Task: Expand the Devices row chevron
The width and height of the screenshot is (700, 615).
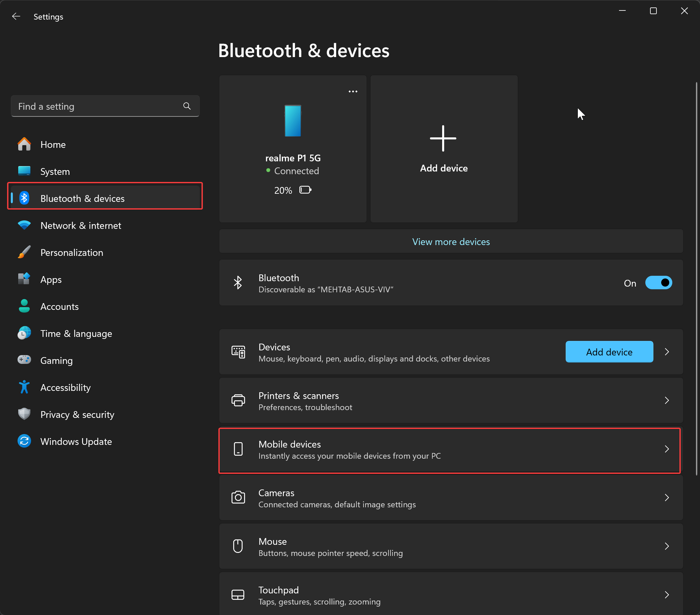Action: pos(667,352)
